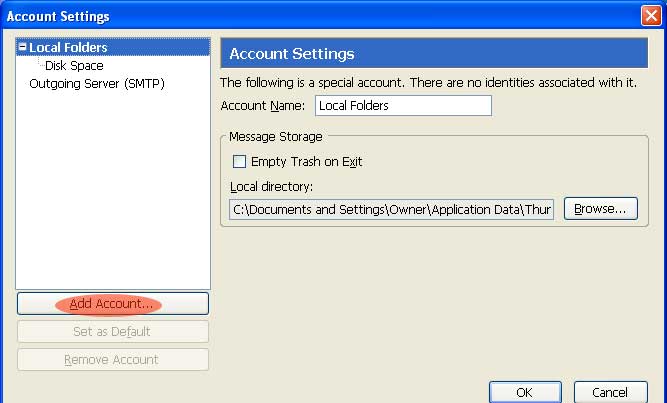Click the Account Name label
The image size is (667, 403).
(x=264, y=105)
